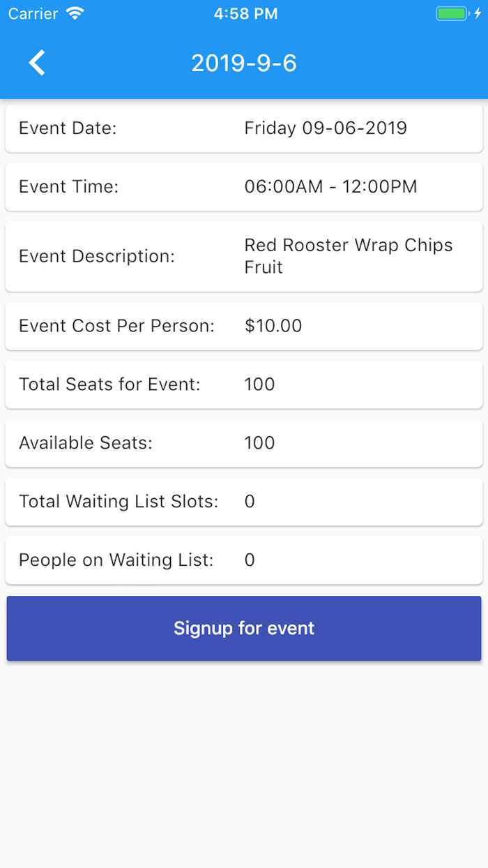Tap the Total Seats for Event label

(x=109, y=384)
